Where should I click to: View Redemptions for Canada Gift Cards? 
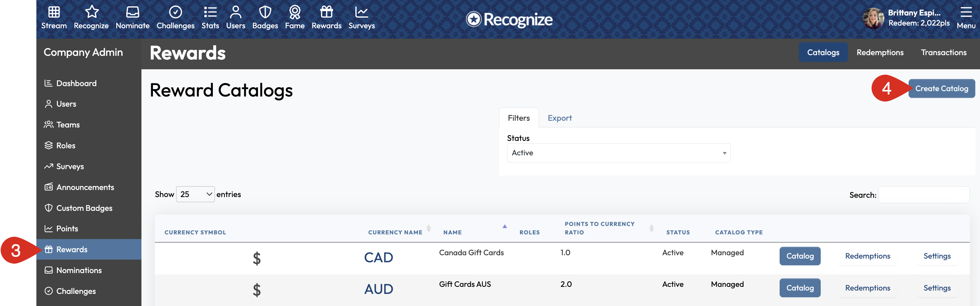coord(868,256)
